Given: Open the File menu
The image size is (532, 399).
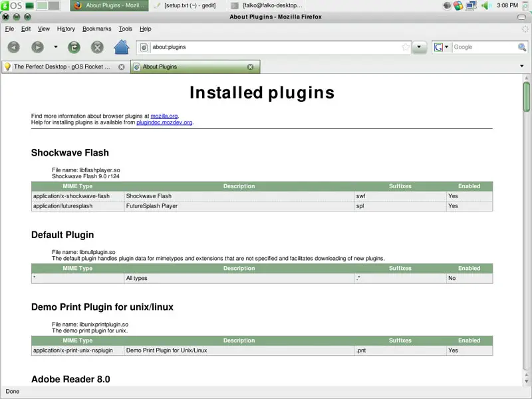Looking at the screenshot, I should pyautogui.click(x=9, y=29).
